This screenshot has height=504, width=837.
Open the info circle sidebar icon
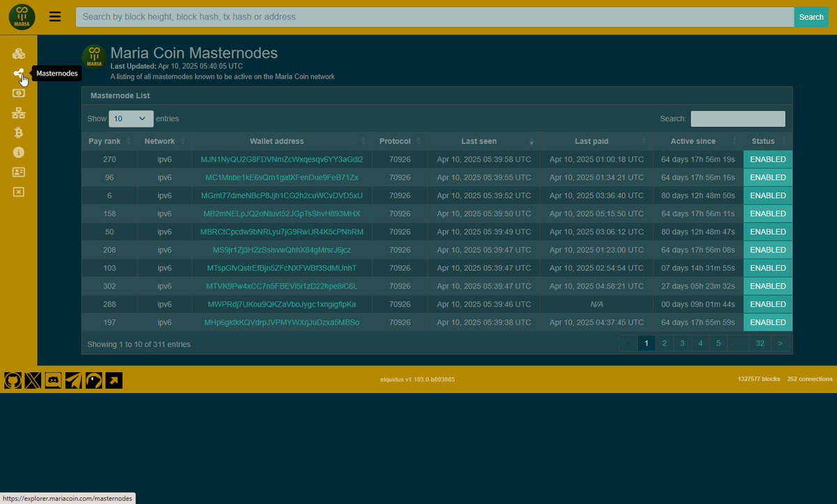(19, 152)
